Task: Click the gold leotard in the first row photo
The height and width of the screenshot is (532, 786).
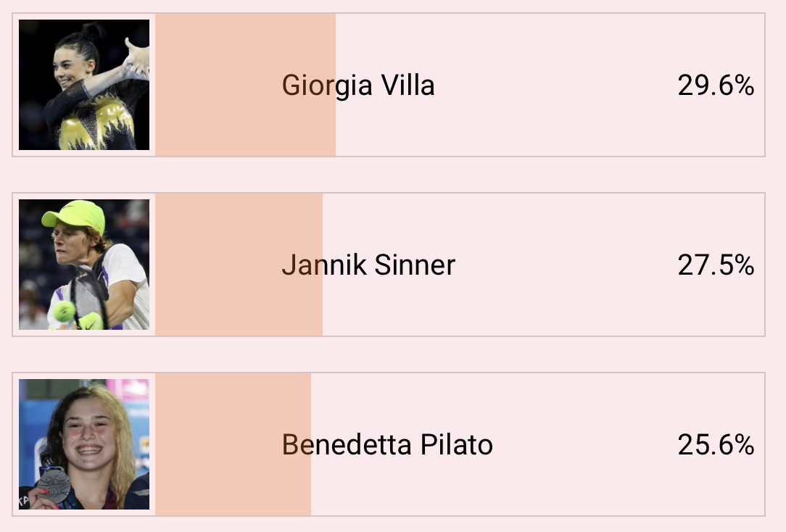Action: click(x=96, y=124)
